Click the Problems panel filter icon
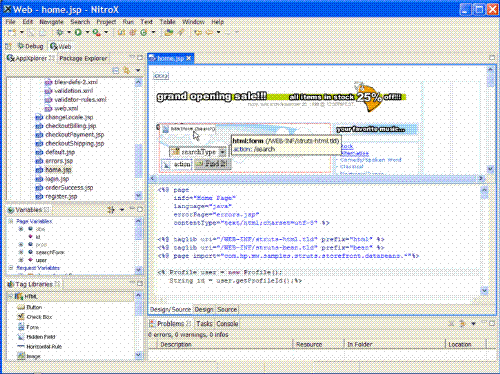Image resolution: width=500 pixels, height=374 pixels. (x=462, y=324)
